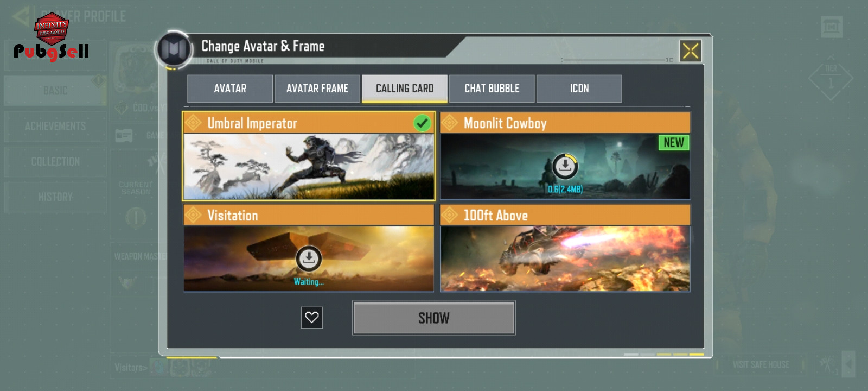Go to the Icon tab
The width and height of the screenshot is (868, 391).
tap(579, 89)
